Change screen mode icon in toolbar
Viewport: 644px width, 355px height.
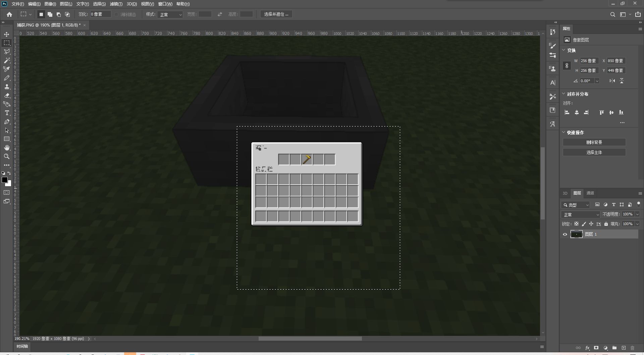6,201
